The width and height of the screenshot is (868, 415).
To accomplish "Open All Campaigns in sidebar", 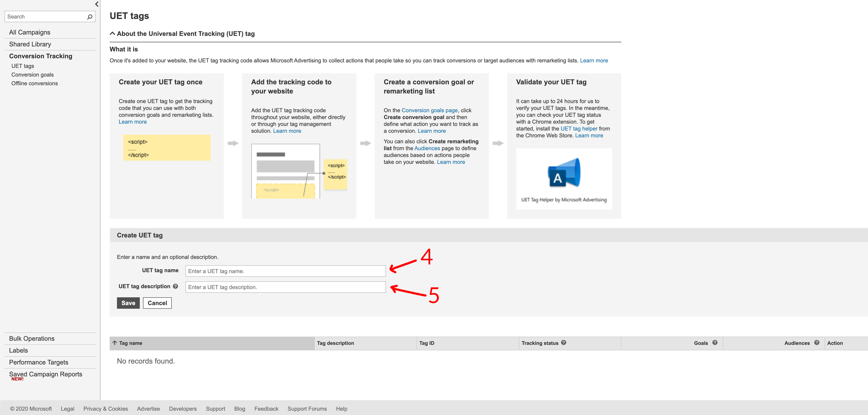I will point(30,32).
